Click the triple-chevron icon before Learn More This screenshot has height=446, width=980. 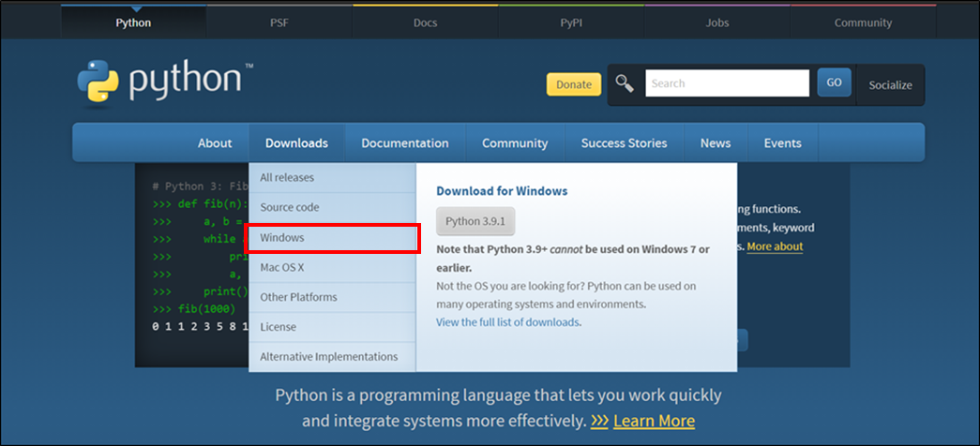[x=599, y=421]
